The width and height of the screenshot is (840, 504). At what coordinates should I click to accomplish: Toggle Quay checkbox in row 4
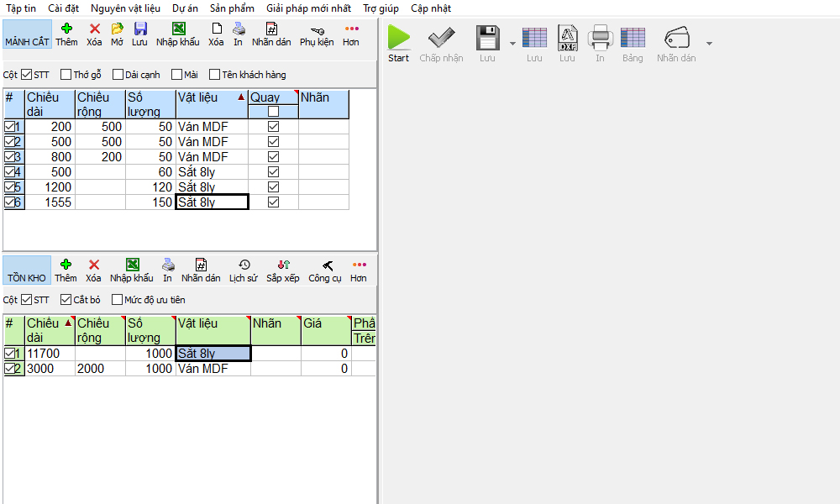pyautogui.click(x=273, y=172)
